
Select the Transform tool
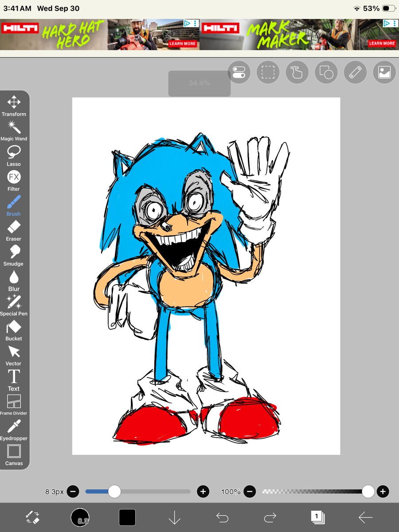click(14, 106)
